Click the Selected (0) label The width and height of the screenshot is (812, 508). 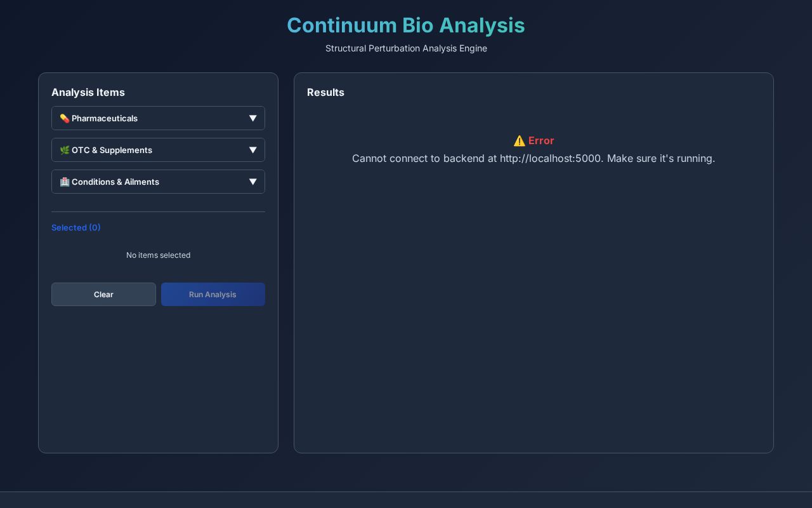click(x=76, y=227)
